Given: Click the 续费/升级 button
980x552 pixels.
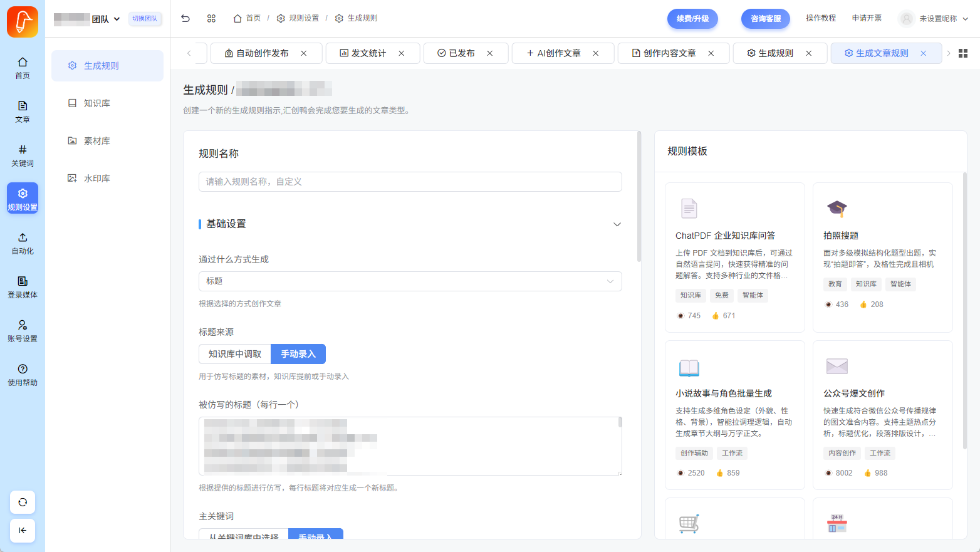Looking at the screenshot, I should [x=692, y=19].
